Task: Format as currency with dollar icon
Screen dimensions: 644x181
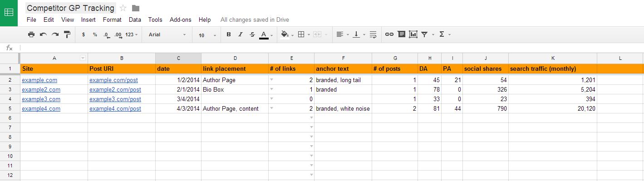Action: (84, 34)
